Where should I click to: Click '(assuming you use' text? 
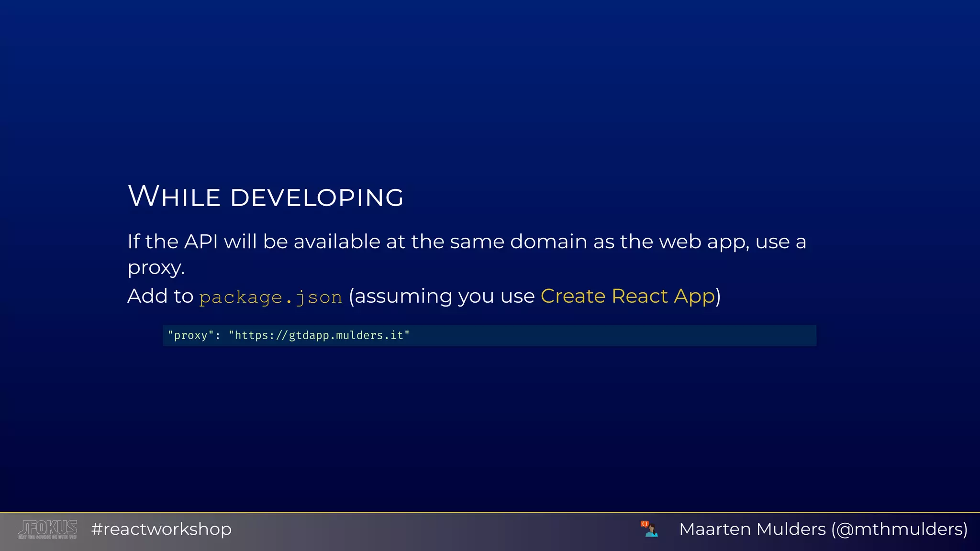coord(441,296)
